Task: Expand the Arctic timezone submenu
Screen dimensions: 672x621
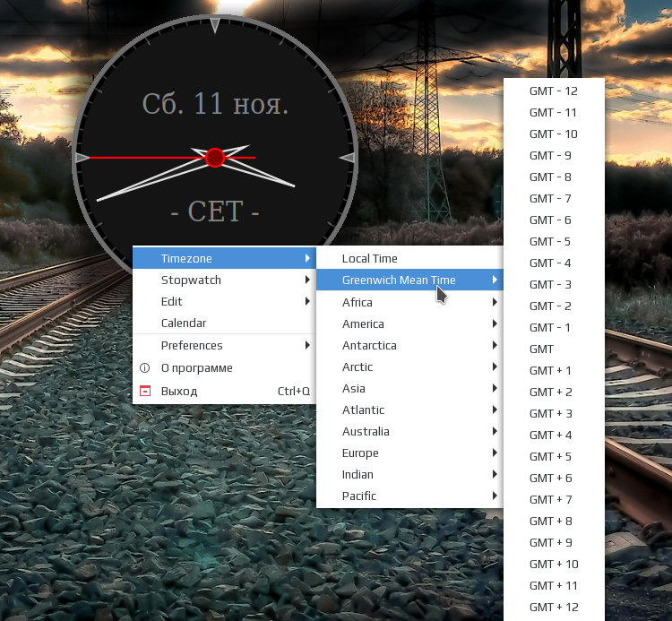Action: click(409, 367)
